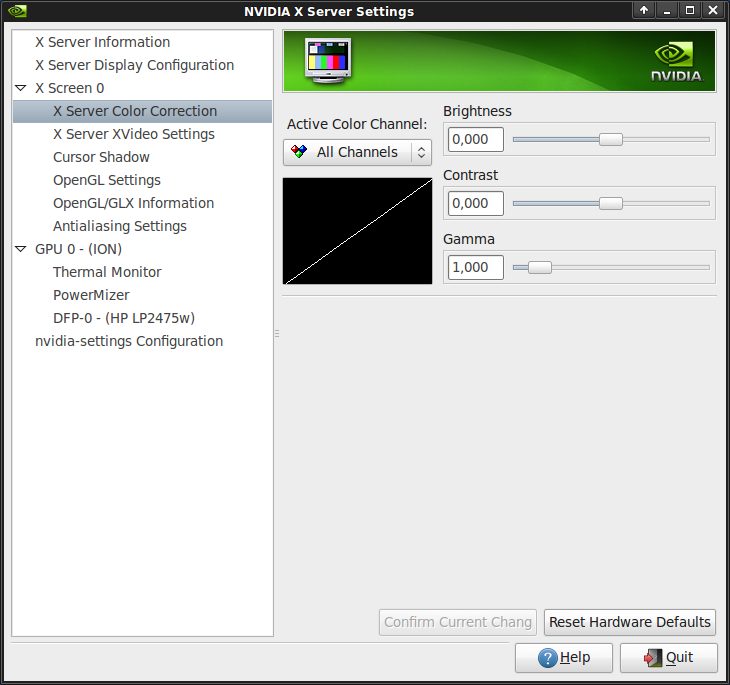Select X Server Color Correction

tap(142, 111)
